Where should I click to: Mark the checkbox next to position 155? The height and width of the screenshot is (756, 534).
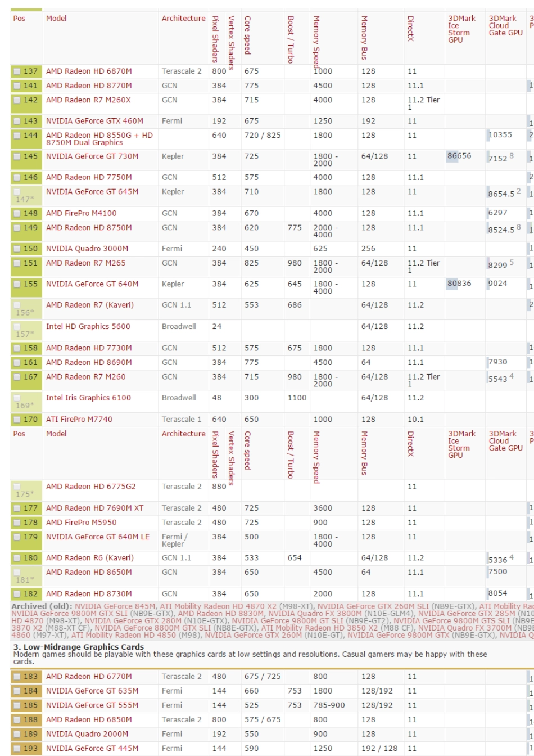point(17,284)
